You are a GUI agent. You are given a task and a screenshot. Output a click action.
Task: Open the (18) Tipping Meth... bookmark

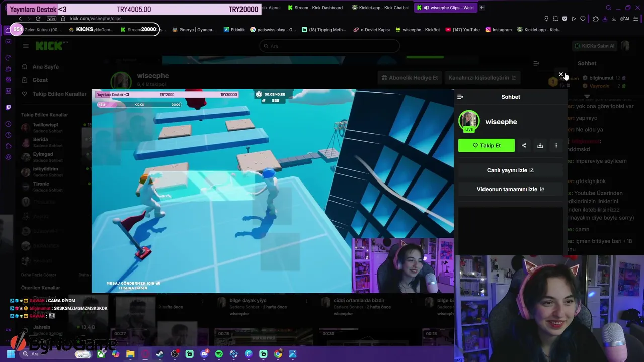(324, 30)
